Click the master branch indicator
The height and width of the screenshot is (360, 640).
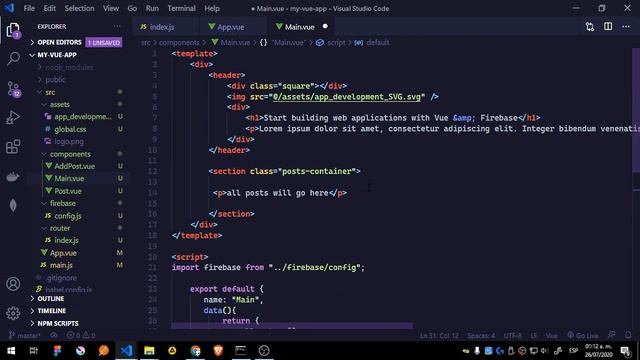coord(24,336)
